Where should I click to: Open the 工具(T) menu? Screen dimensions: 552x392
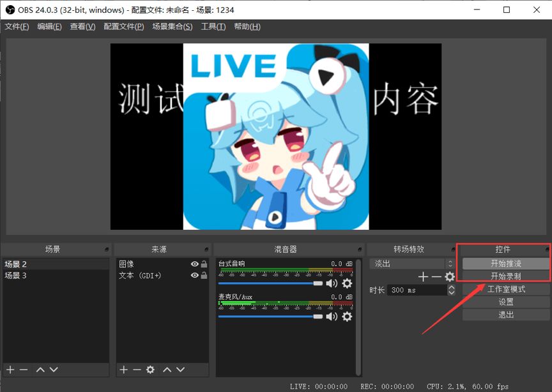(x=213, y=27)
